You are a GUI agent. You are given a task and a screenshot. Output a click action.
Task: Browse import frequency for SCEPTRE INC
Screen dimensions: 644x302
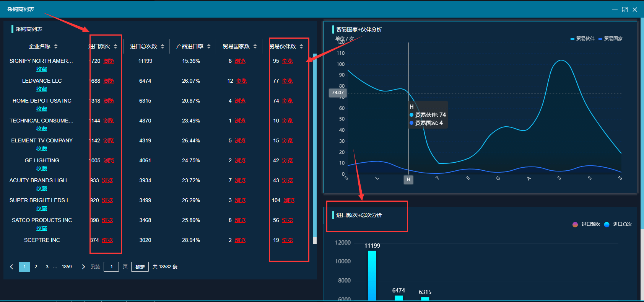coord(107,240)
